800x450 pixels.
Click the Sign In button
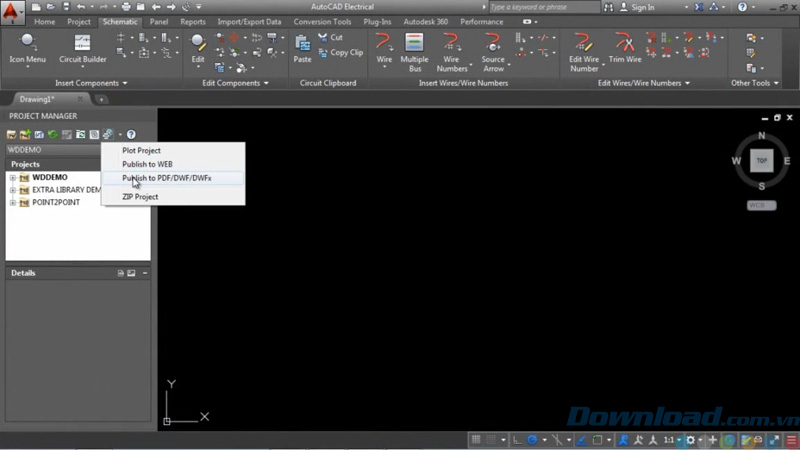(x=641, y=7)
